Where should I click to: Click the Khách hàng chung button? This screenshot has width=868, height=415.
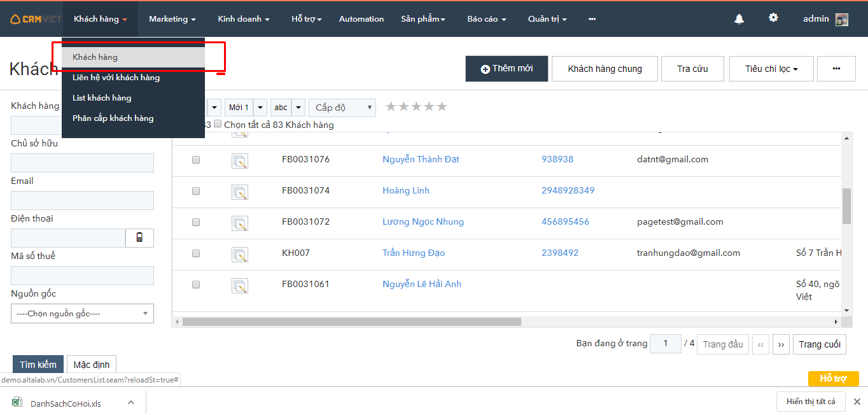coord(605,69)
